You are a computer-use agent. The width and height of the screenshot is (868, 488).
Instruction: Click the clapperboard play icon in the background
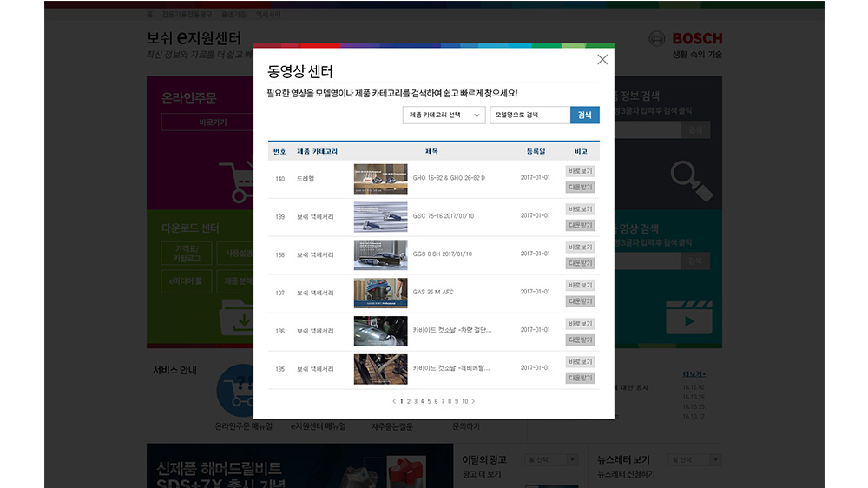(x=688, y=318)
